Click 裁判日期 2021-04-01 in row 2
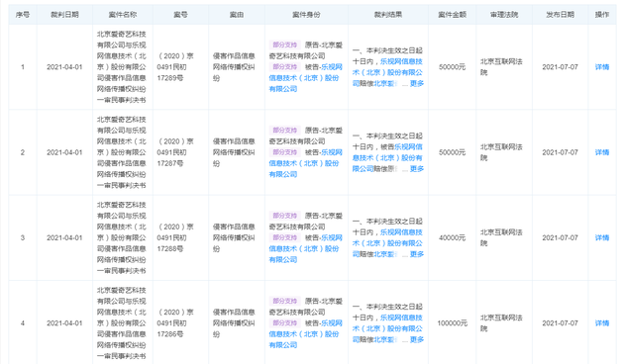 click(x=64, y=152)
